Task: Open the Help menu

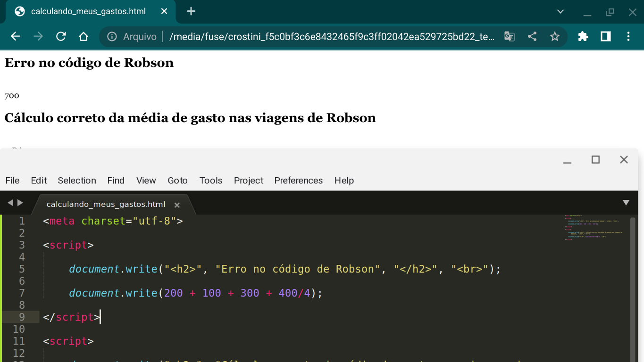Action: coord(344,181)
